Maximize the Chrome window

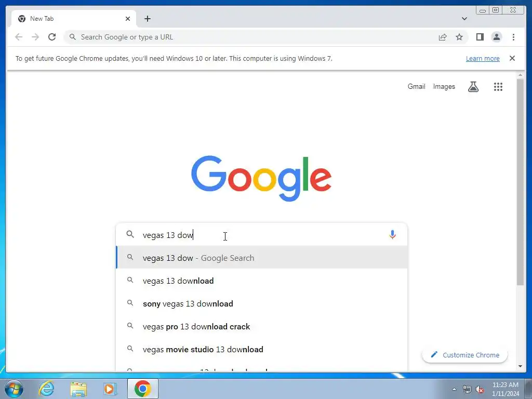pos(495,10)
